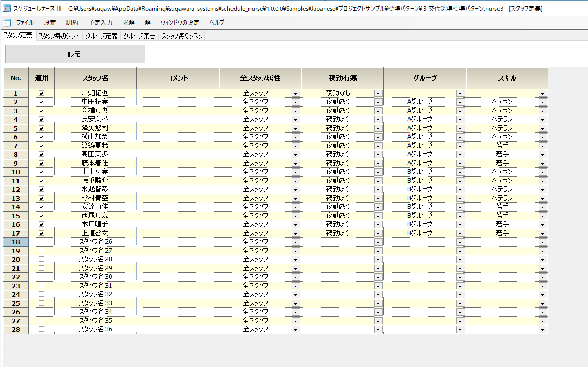
Task: Select row header number 5
Action: coord(16,128)
